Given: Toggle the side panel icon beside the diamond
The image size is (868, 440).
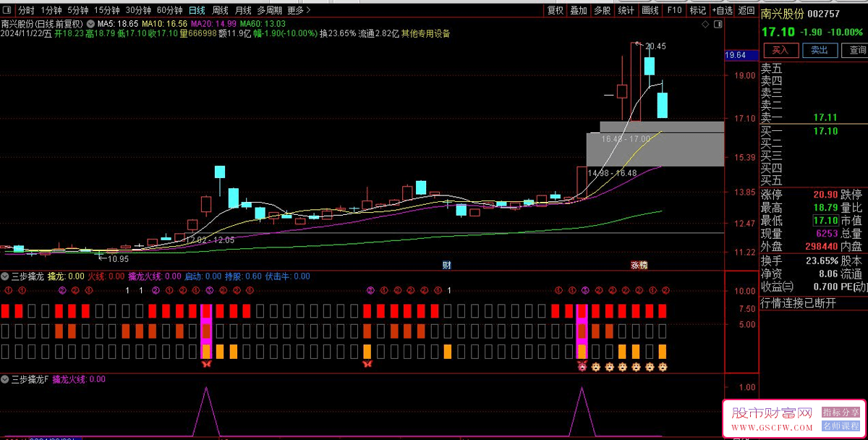Looking at the screenshot, I should click(x=717, y=25).
